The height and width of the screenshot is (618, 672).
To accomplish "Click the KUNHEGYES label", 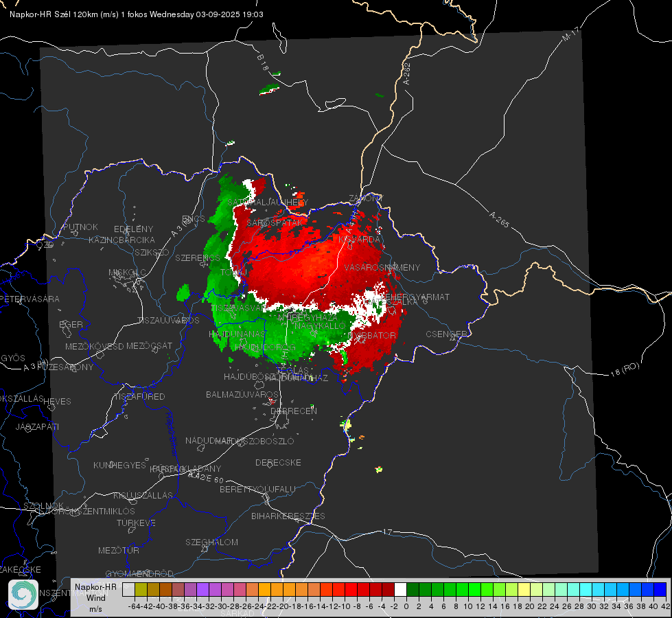I will point(119,466).
